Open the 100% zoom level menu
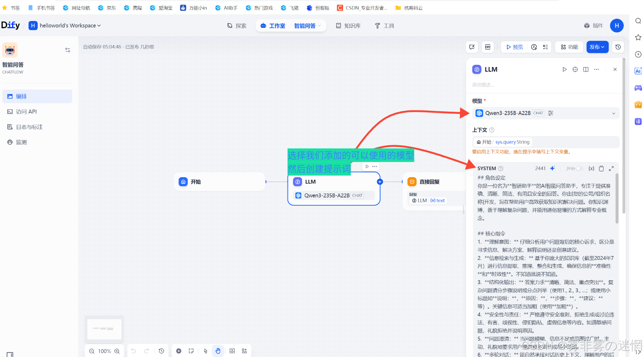The height and width of the screenshot is (357, 644). click(x=104, y=351)
